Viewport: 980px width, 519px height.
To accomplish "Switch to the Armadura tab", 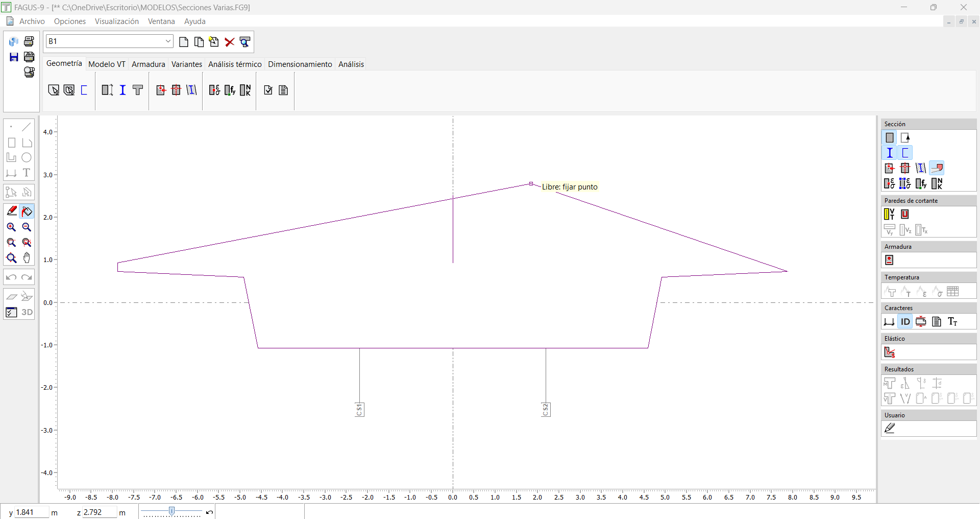I will (x=148, y=64).
